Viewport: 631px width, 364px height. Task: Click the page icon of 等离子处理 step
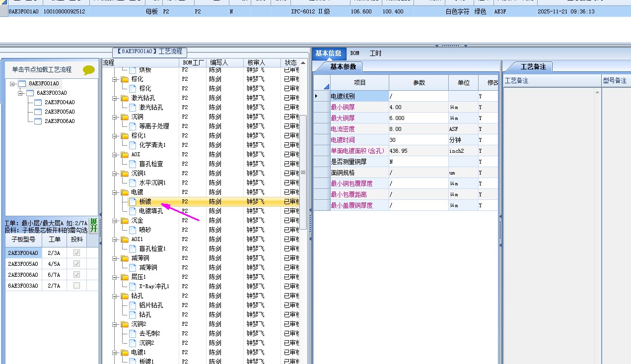[133, 126]
